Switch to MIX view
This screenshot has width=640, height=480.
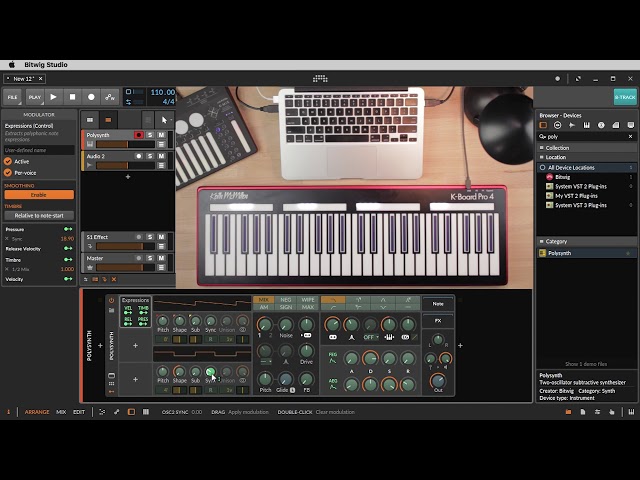point(61,412)
